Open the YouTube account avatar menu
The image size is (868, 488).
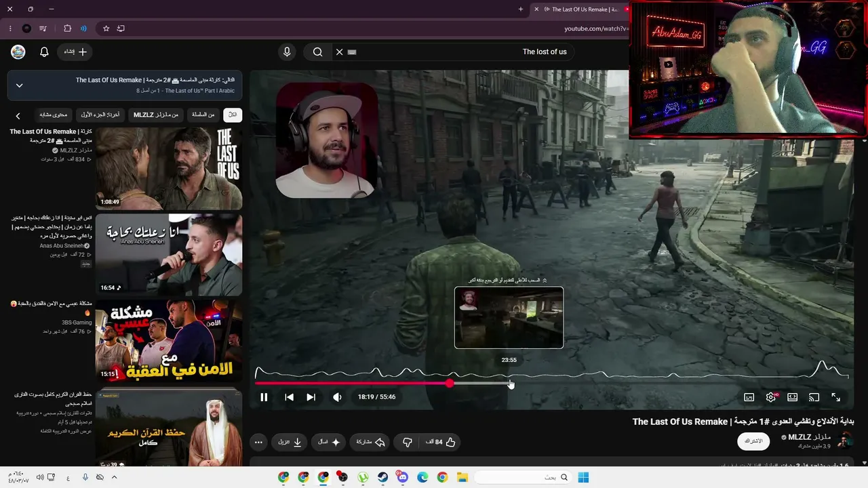(18, 52)
